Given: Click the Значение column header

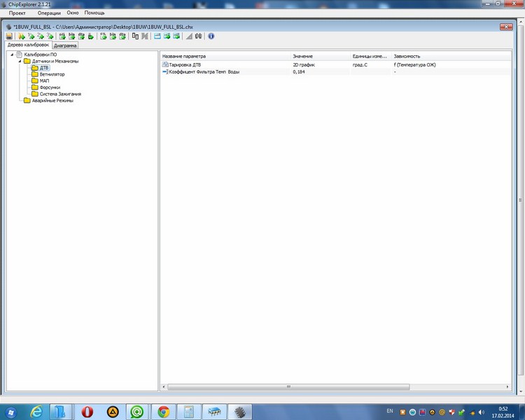Looking at the screenshot, I should (303, 55).
